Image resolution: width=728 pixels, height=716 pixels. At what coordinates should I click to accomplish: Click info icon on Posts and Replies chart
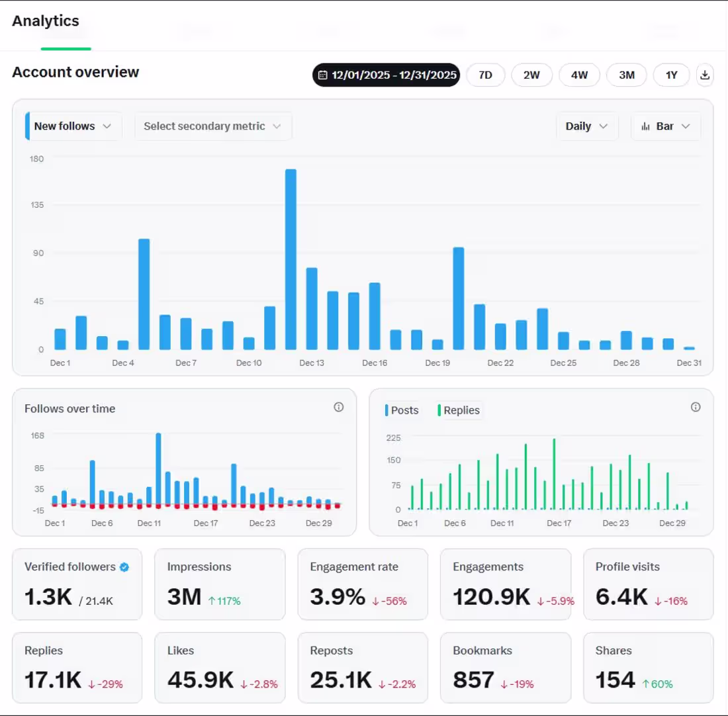pos(696,407)
